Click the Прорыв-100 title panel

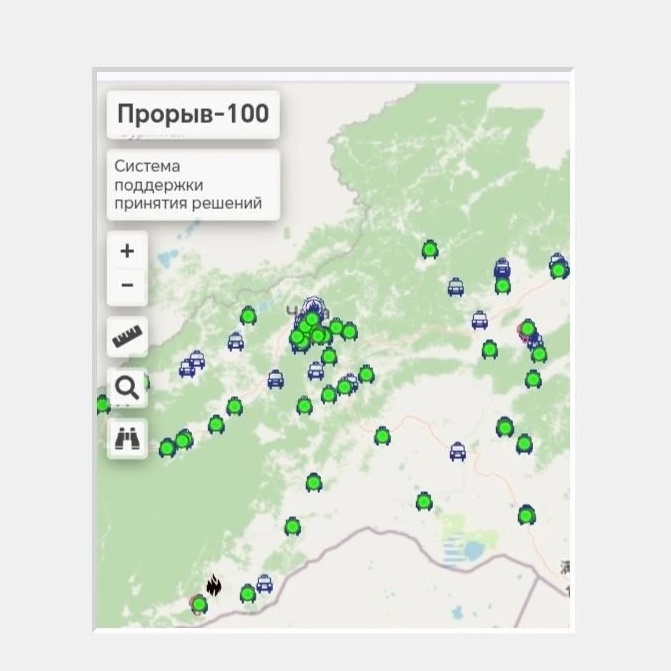[x=193, y=114]
